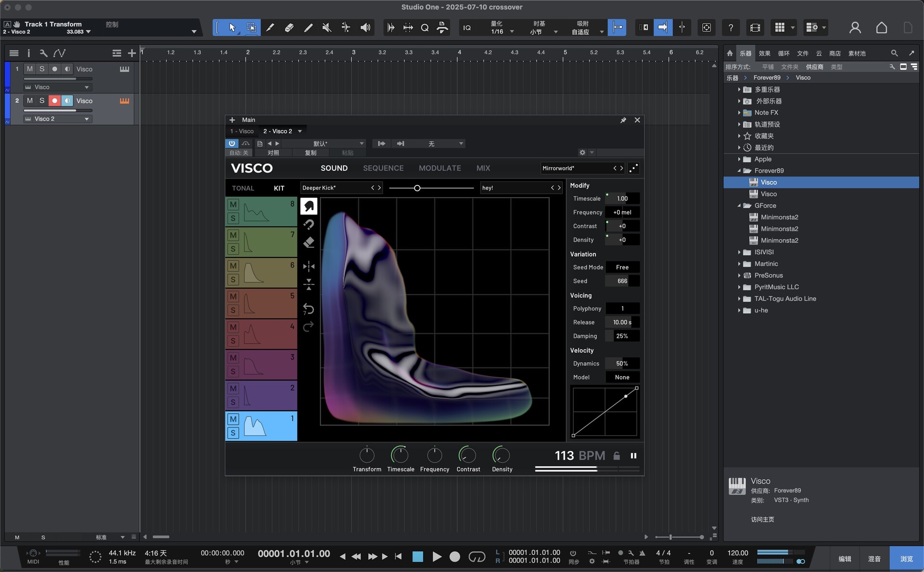The width and height of the screenshot is (924, 572).
Task: Open browser search magnifier
Action: click(x=894, y=53)
